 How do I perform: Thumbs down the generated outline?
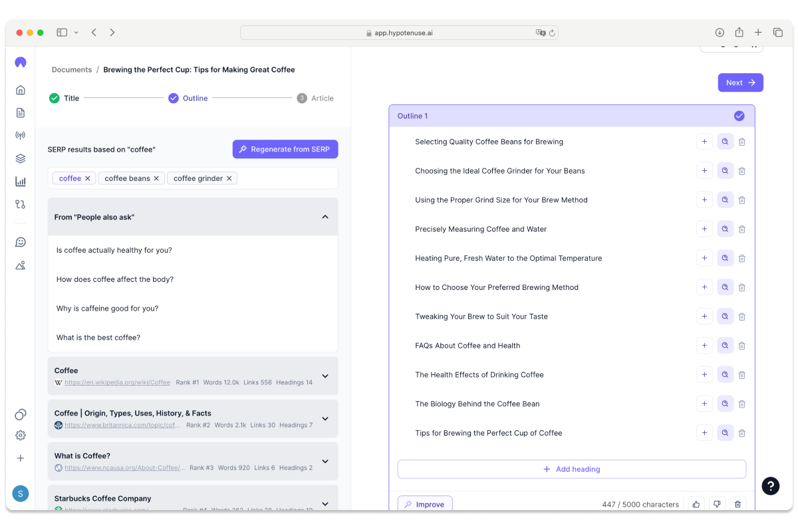tap(717, 504)
